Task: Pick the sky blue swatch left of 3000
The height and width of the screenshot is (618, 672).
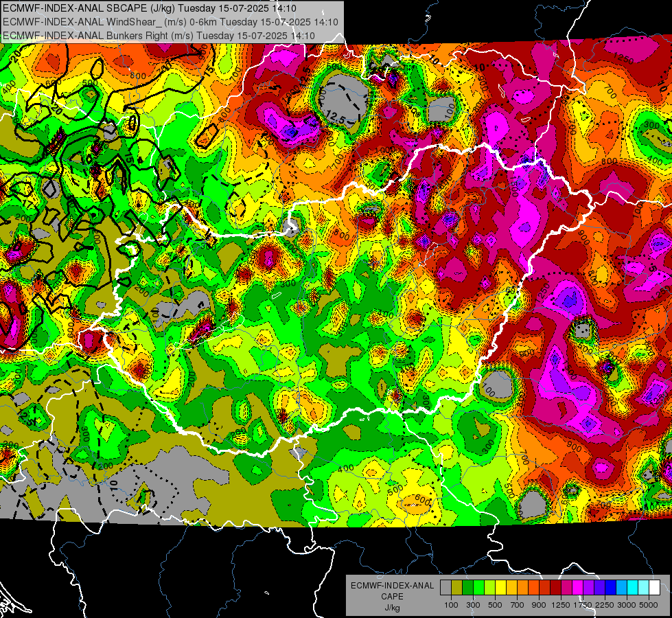Action: tap(621, 588)
